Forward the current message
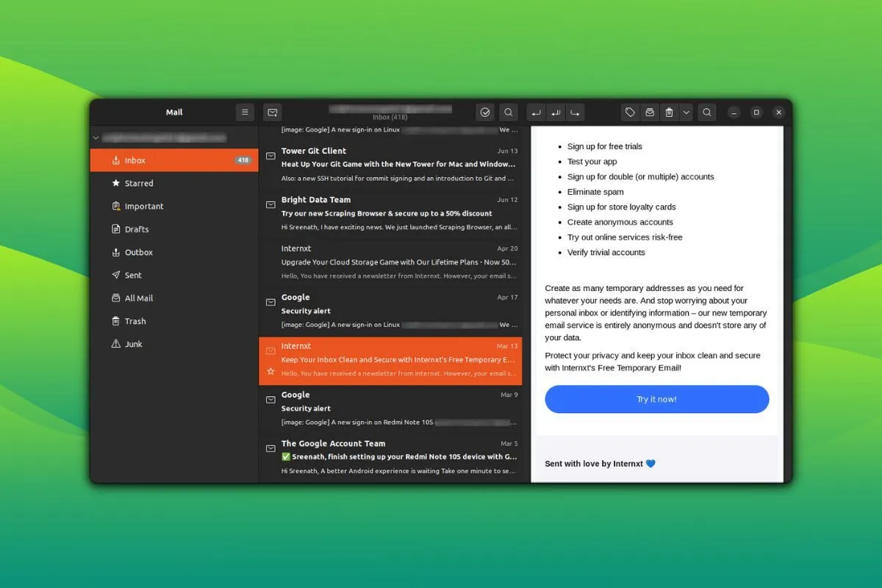The width and height of the screenshot is (882, 588). [574, 112]
